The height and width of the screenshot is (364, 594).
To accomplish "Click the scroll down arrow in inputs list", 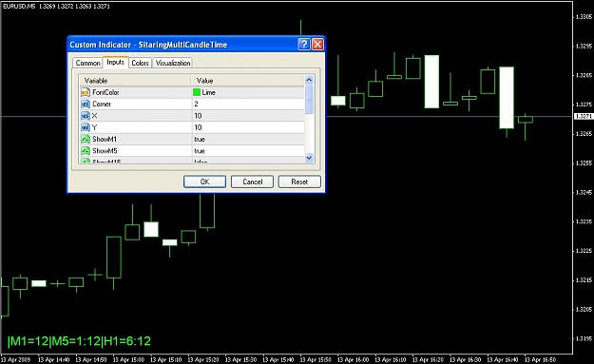I will (x=309, y=158).
